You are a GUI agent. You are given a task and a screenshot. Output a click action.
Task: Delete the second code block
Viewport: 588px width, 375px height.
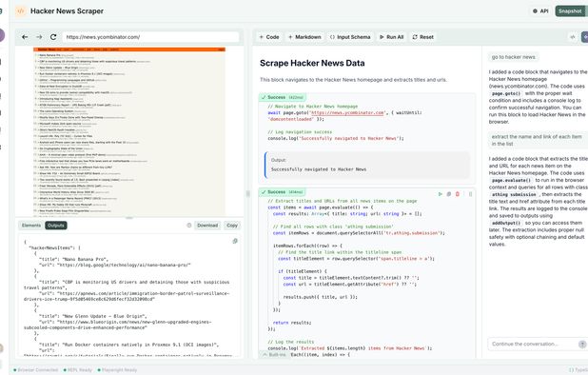click(x=457, y=194)
